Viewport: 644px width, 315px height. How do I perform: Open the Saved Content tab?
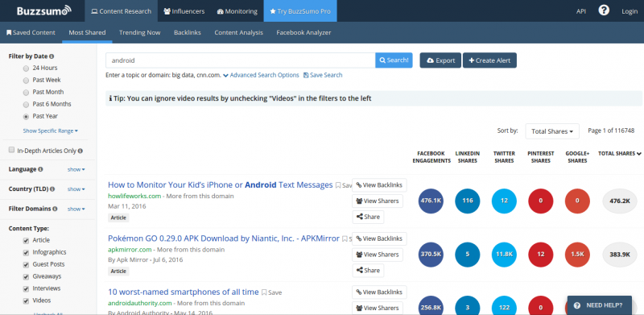coord(31,32)
